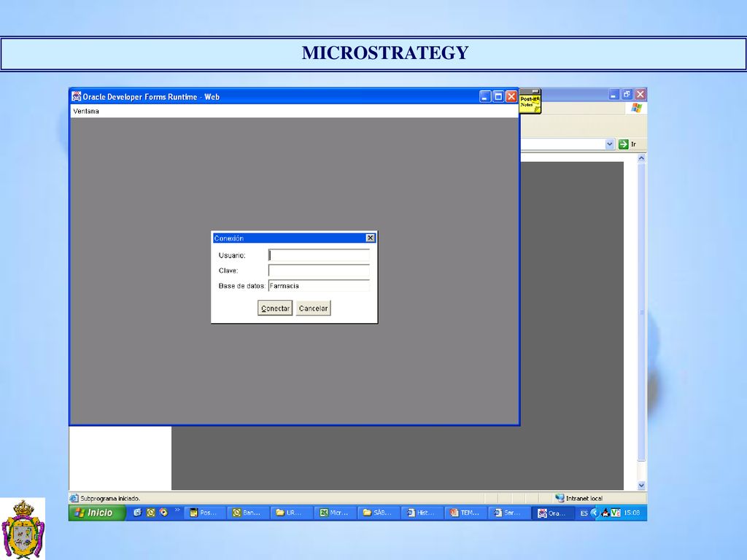Switch to Pos... taskbar item

point(204,513)
